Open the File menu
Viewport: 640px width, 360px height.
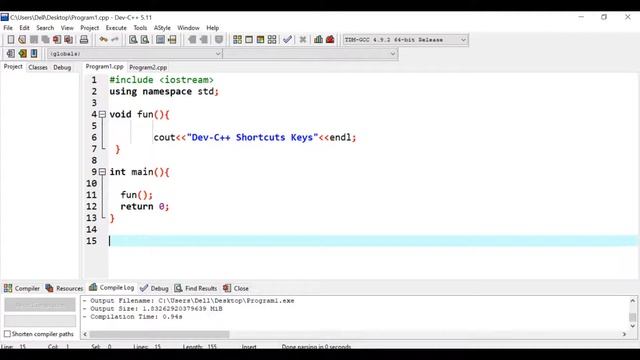8,28
